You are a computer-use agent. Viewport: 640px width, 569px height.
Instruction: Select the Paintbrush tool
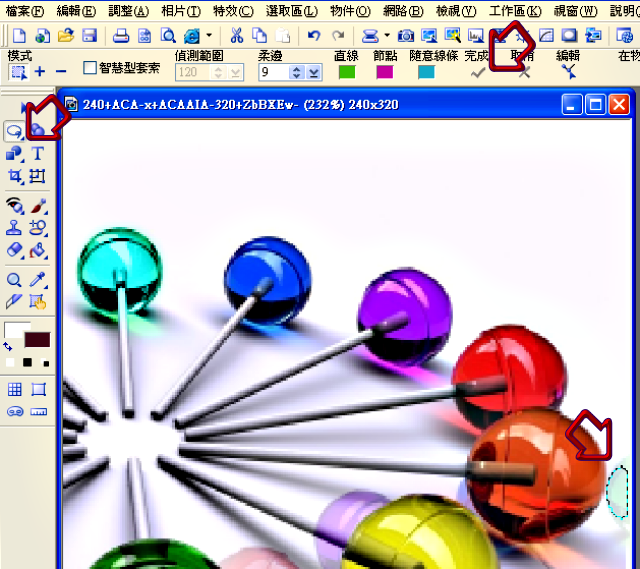tap(38, 205)
